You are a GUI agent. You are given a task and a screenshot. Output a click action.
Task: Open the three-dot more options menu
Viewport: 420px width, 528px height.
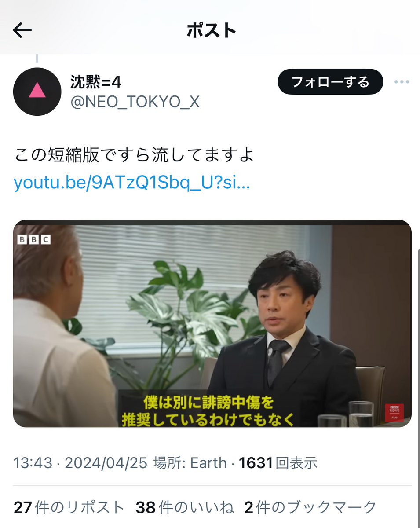point(402,82)
